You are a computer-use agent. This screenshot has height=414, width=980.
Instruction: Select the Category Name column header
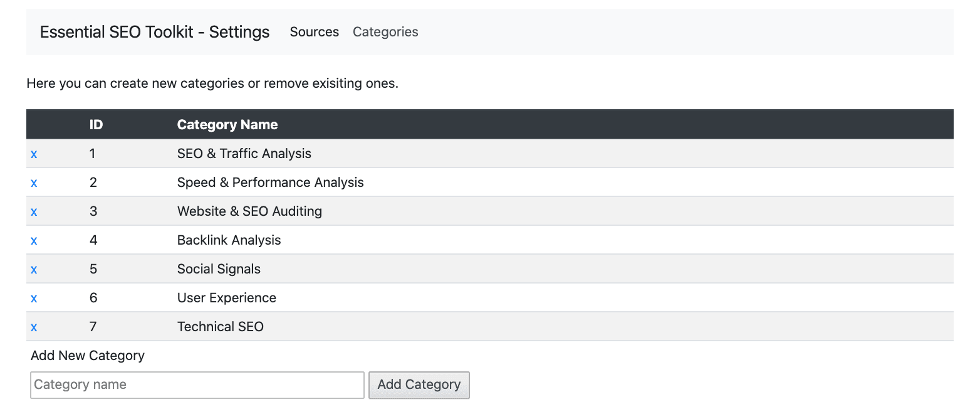click(x=227, y=124)
